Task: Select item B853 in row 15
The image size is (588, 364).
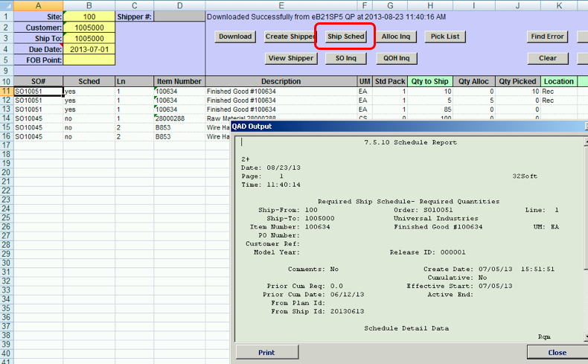Action: click(179, 127)
